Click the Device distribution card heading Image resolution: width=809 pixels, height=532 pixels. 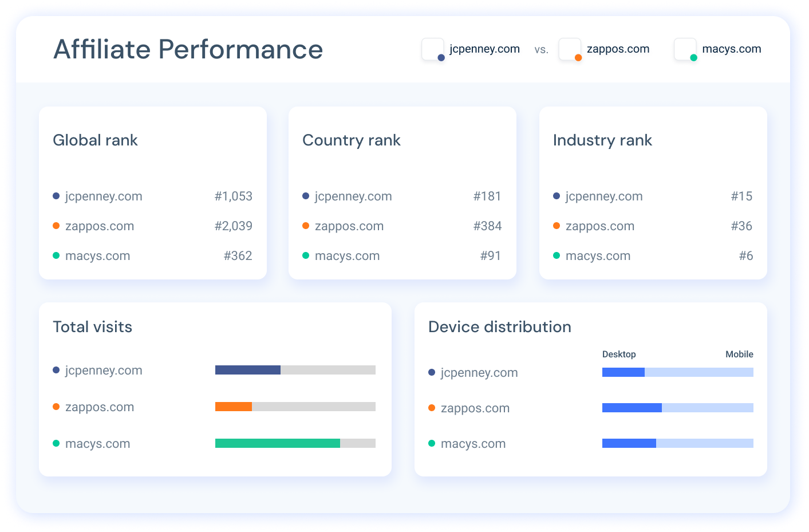(500, 327)
